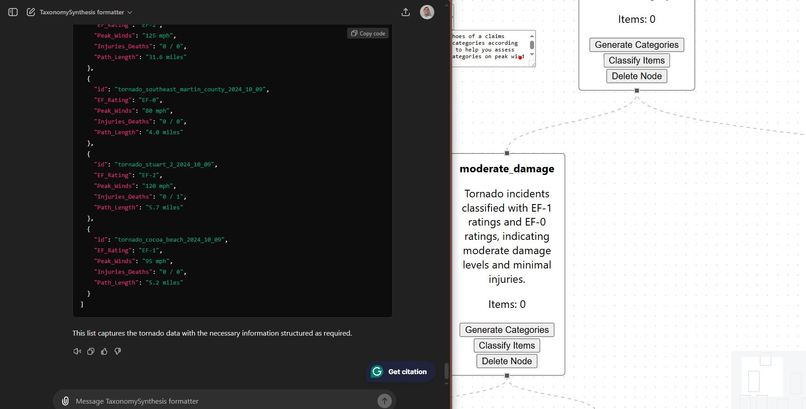Image resolution: width=806 pixels, height=409 pixels.
Task: Click the copy response icon below the message
Action: click(91, 351)
